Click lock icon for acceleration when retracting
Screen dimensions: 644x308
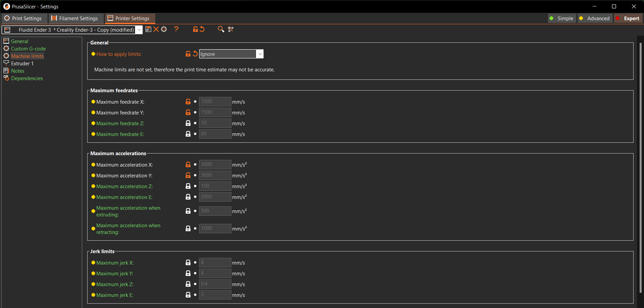(x=188, y=229)
